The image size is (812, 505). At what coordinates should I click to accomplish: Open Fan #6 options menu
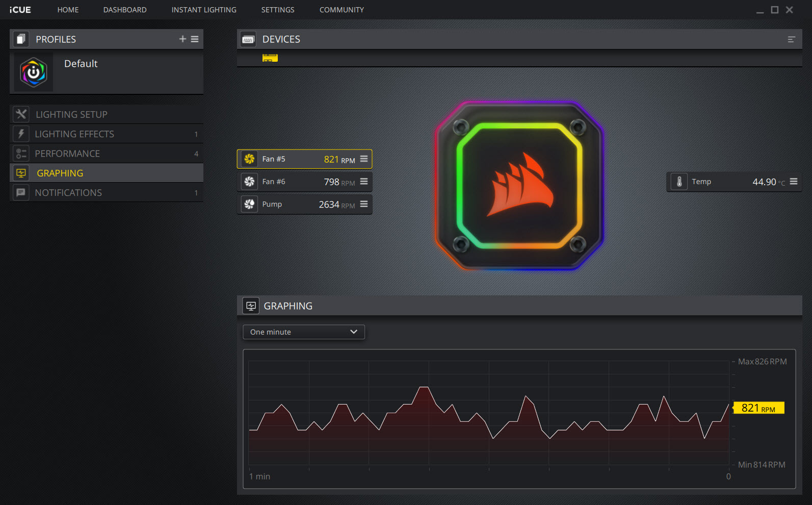click(x=364, y=181)
